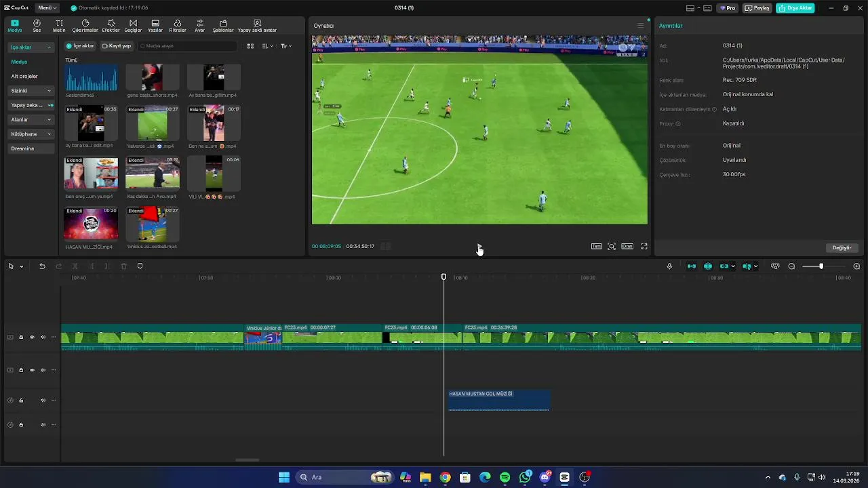Viewport: 868px width, 488px height.
Task: Expand the Kütüphane sidebar section
Action: coord(31,134)
